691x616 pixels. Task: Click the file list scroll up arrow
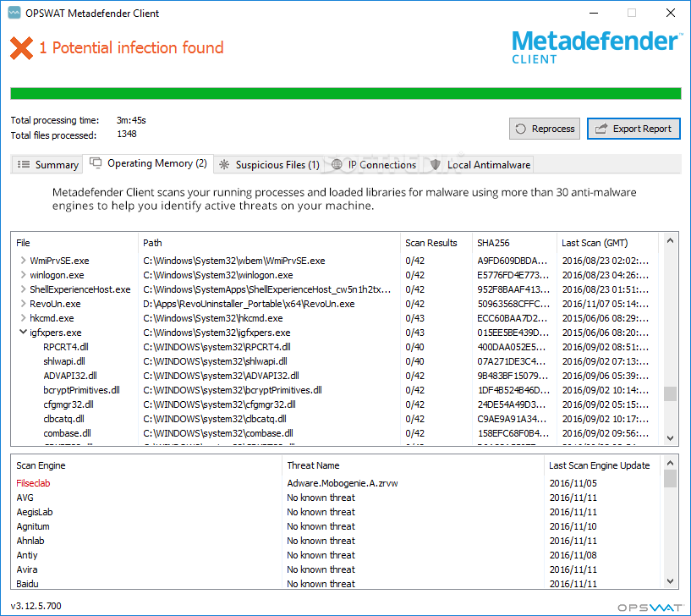(x=670, y=241)
